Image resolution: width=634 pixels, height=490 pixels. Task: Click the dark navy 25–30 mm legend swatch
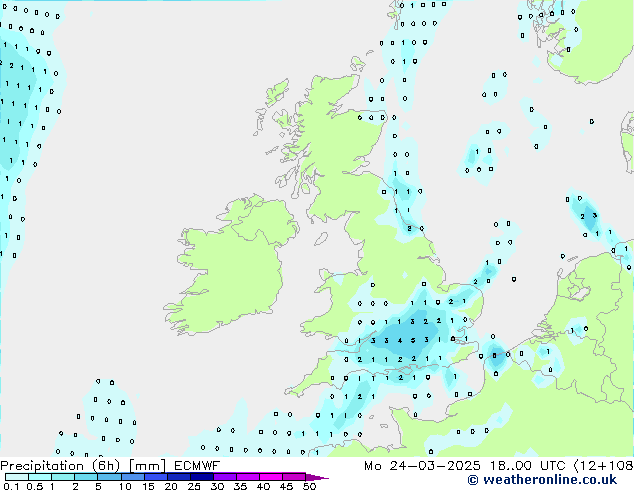tap(202, 477)
